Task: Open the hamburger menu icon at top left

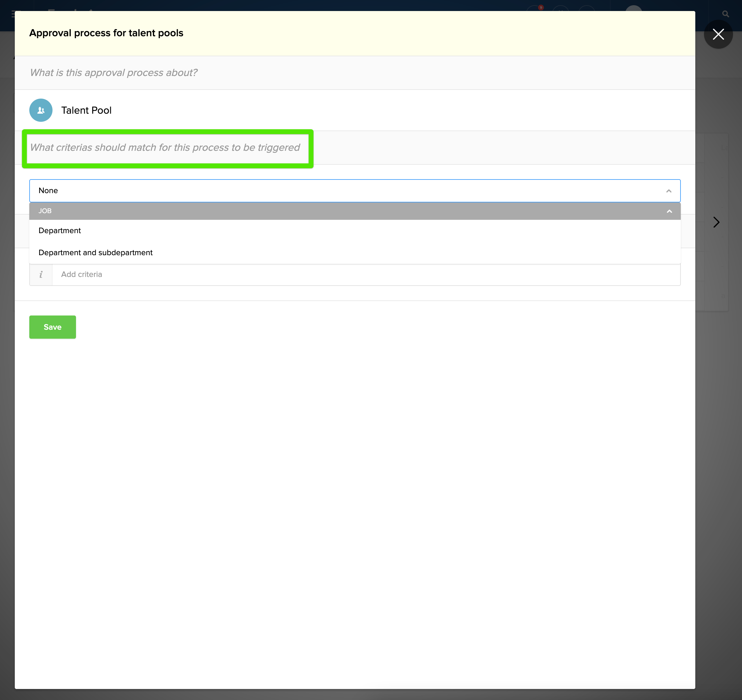Action: (13, 14)
